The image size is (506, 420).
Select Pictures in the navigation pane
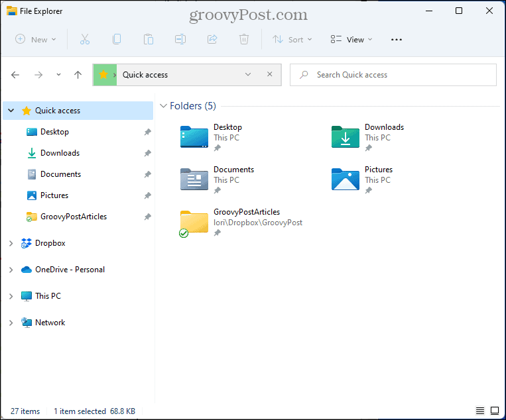click(x=54, y=195)
